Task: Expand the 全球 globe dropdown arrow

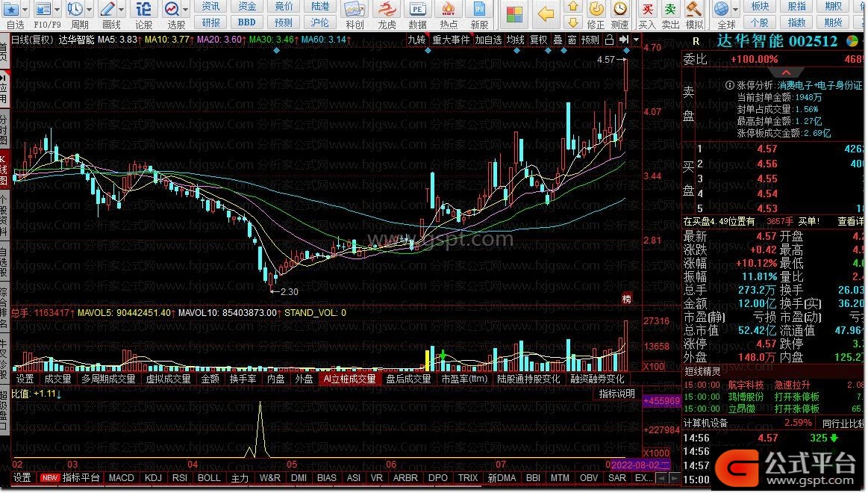Action: pyautogui.click(x=735, y=10)
